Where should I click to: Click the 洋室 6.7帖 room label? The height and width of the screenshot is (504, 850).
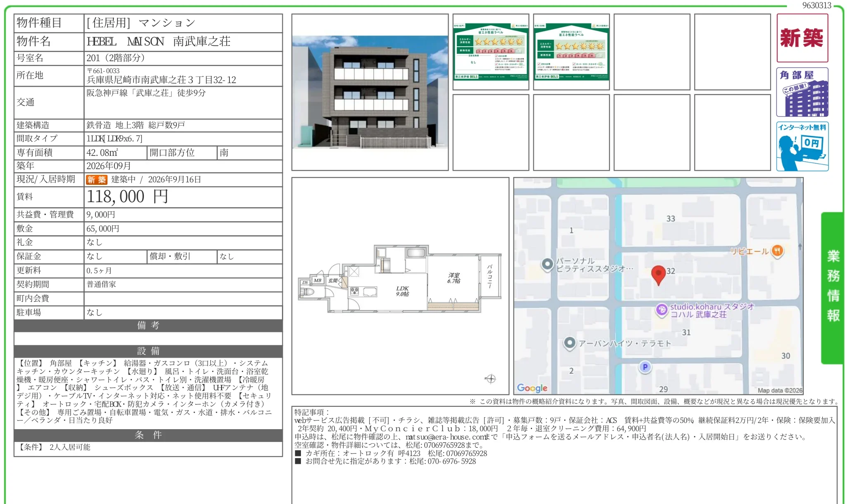[454, 278]
